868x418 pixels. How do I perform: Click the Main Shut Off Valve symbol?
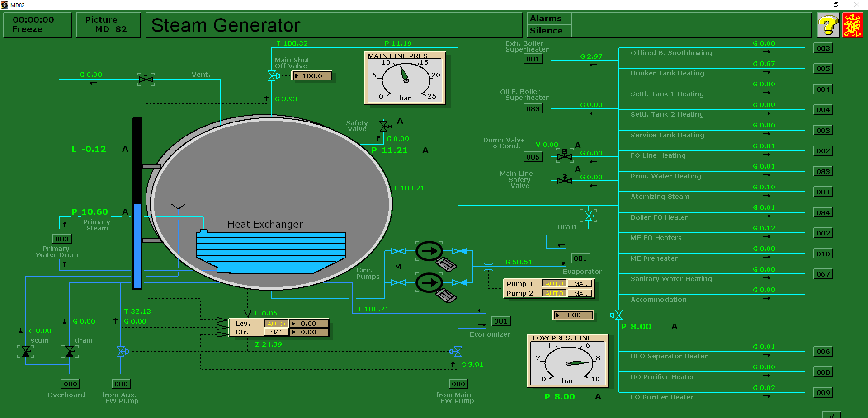point(273,76)
